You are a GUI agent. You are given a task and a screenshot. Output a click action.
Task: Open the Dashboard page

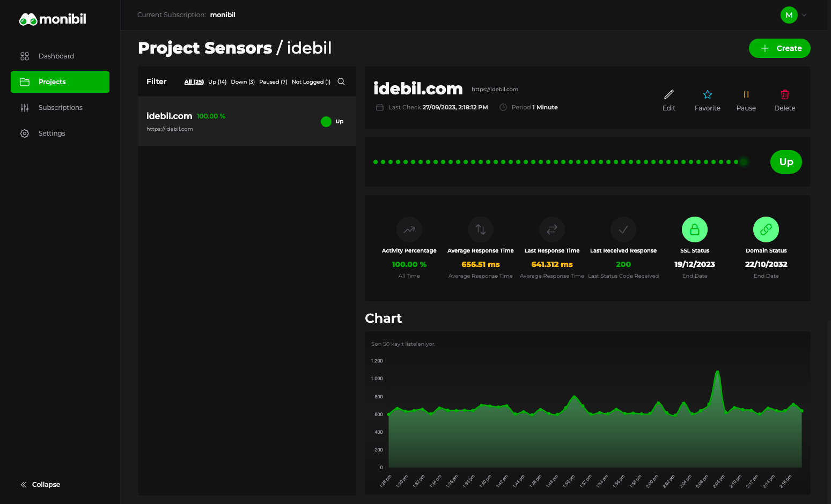click(60, 56)
